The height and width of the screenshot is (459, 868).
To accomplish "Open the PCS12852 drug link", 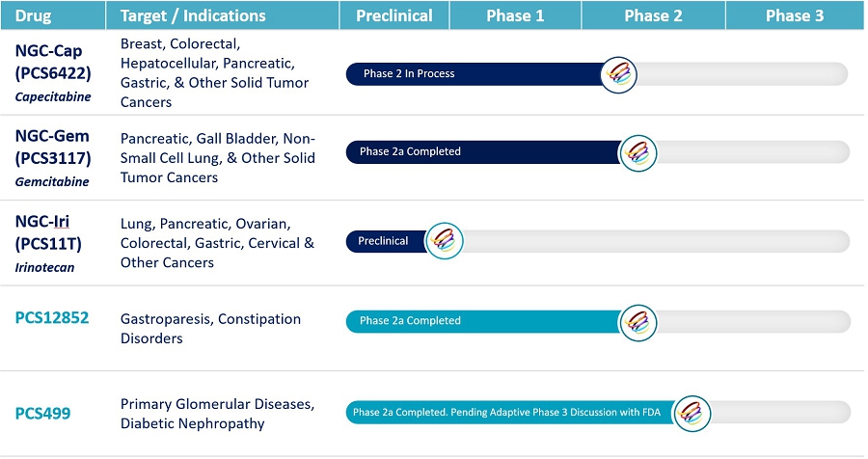I will [x=52, y=317].
